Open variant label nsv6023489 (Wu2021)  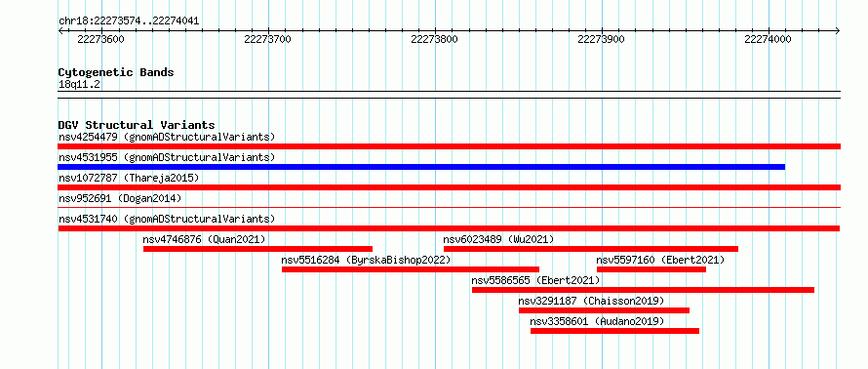point(498,239)
